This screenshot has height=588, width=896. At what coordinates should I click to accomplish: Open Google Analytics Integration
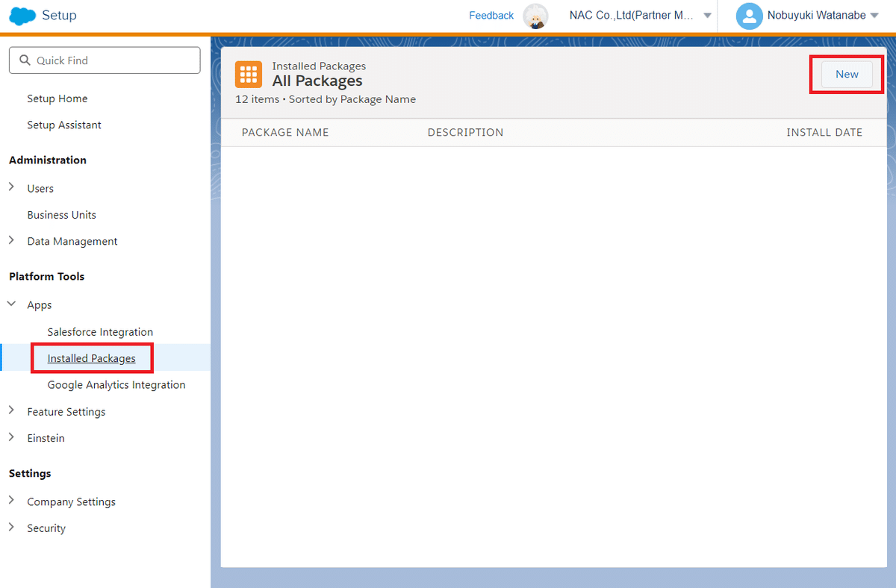coord(116,385)
